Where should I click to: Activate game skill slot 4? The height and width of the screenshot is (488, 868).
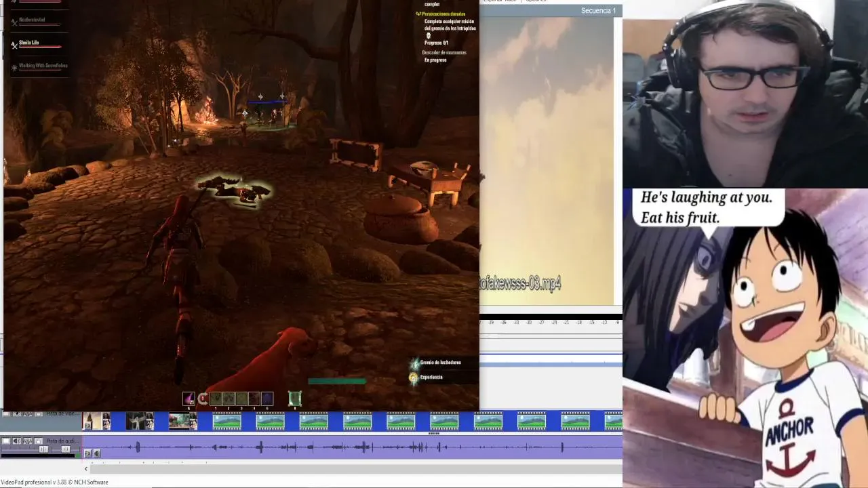tap(254, 399)
